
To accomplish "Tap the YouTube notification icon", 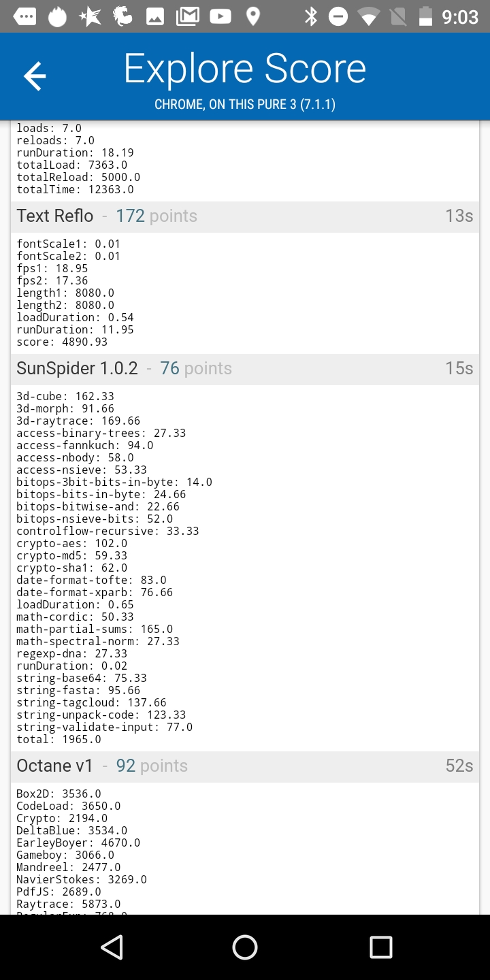I will 220,16.
